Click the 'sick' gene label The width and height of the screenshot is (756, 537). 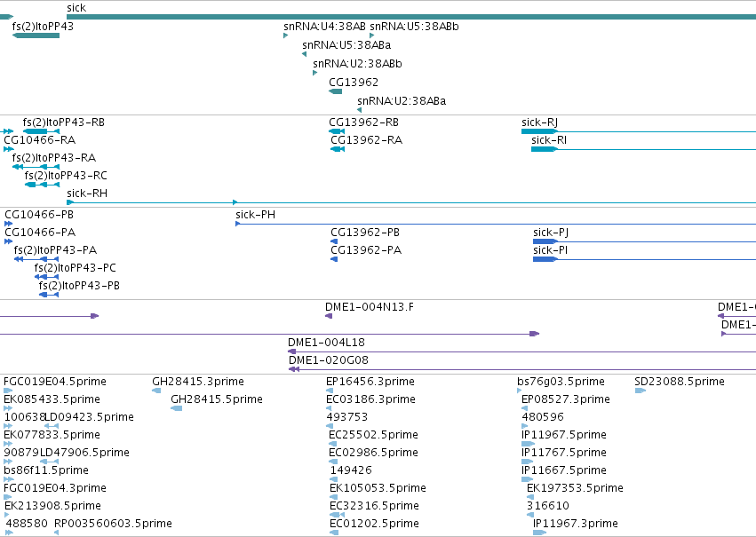tap(76, 8)
